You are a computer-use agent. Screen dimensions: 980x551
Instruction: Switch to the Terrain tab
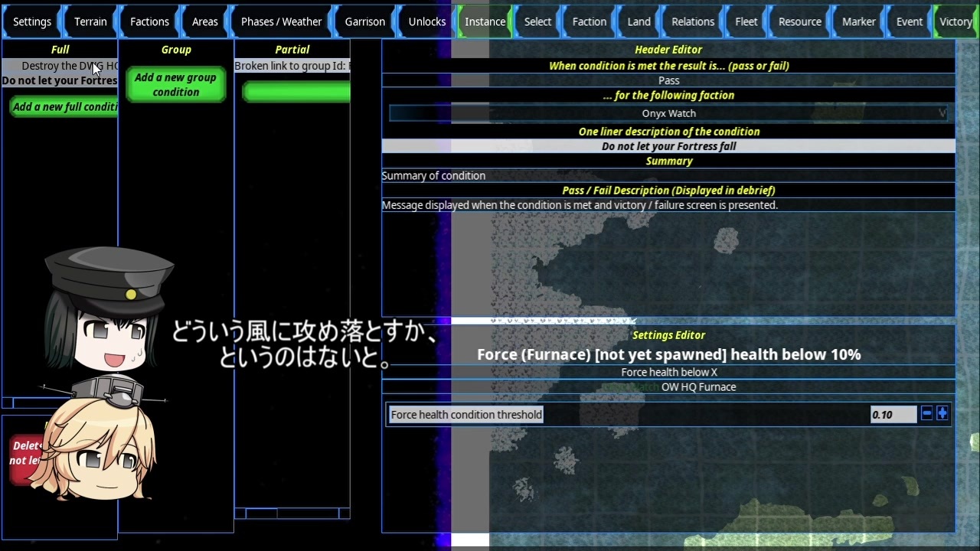[x=90, y=21]
